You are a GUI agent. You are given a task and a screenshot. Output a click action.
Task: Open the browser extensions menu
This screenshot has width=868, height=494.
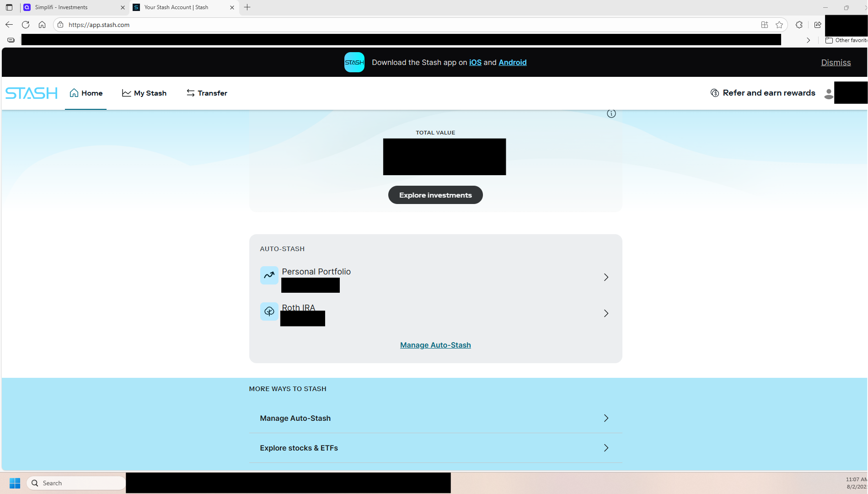coord(799,25)
